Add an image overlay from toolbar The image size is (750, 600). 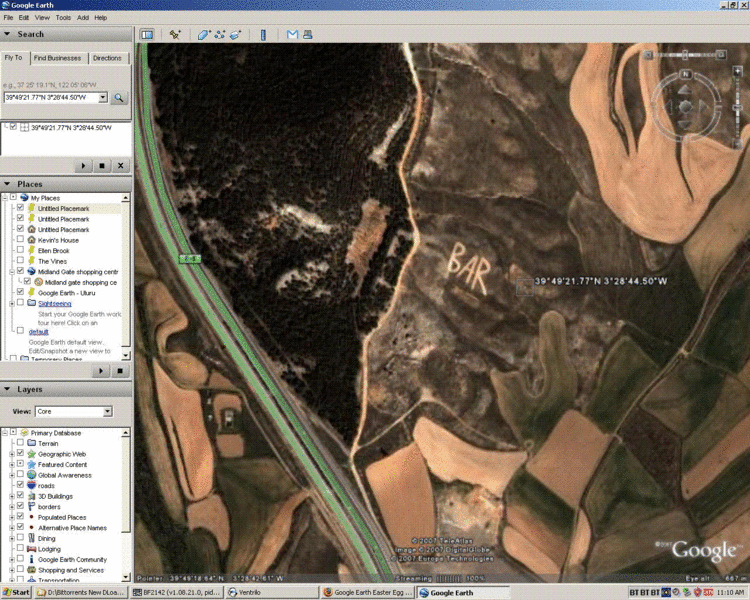point(235,34)
